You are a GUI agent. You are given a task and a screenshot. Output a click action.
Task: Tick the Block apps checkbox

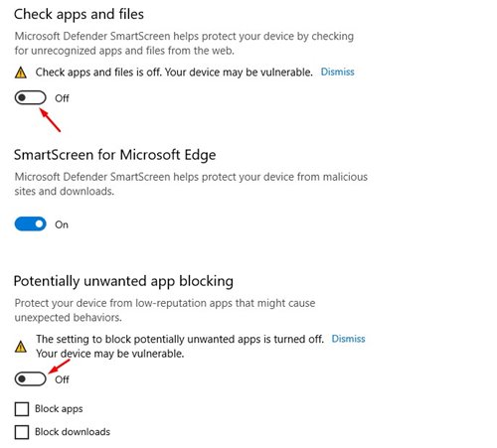click(x=22, y=409)
